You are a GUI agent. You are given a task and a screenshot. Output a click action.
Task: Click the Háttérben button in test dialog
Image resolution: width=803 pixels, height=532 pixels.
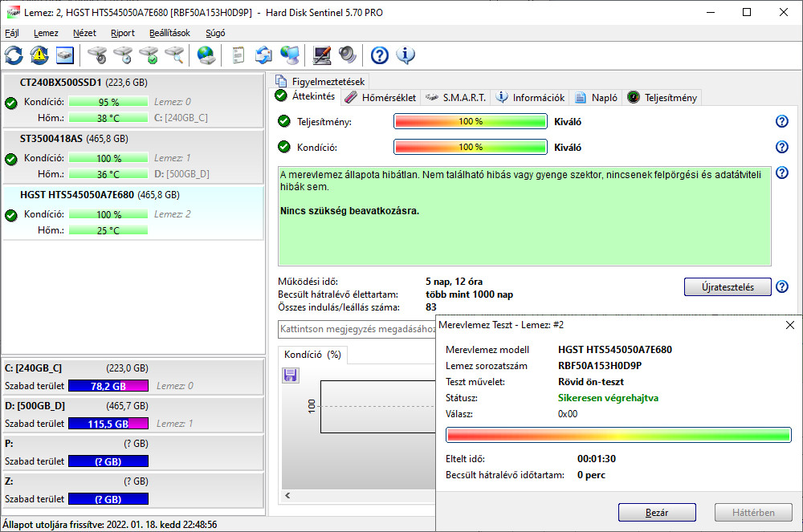pos(753,513)
